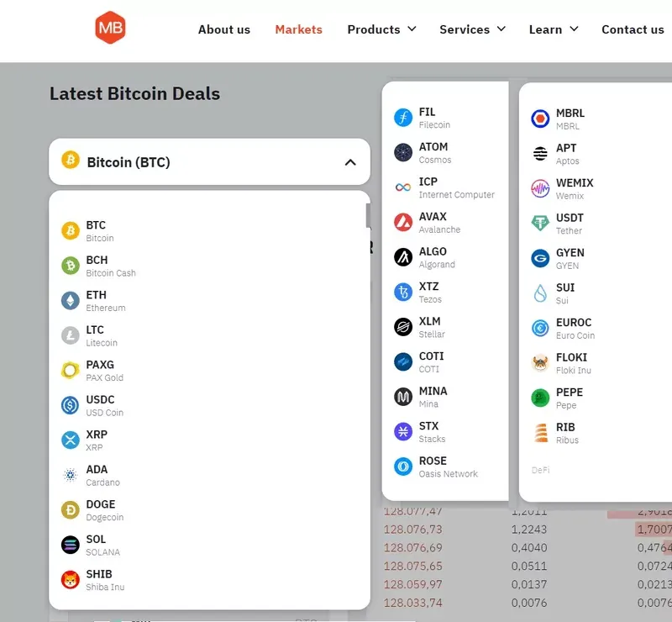Image resolution: width=672 pixels, height=622 pixels.
Task: Select the EUROC Euro Coin icon
Action: (540, 328)
